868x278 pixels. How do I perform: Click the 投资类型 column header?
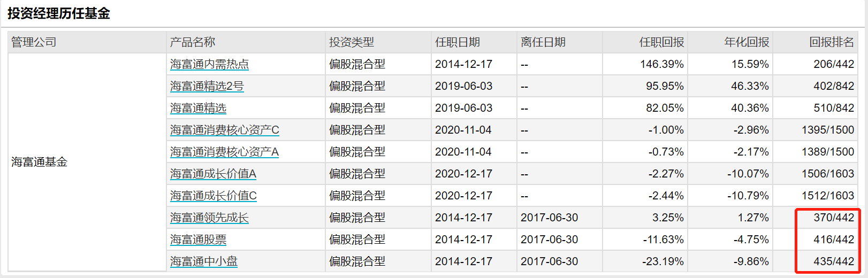(352, 42)
